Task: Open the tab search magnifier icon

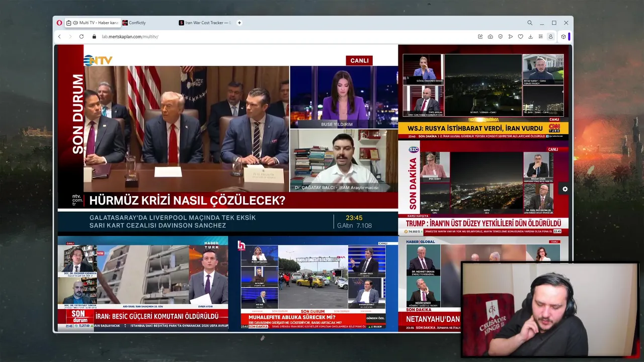Action: [530, 23]
